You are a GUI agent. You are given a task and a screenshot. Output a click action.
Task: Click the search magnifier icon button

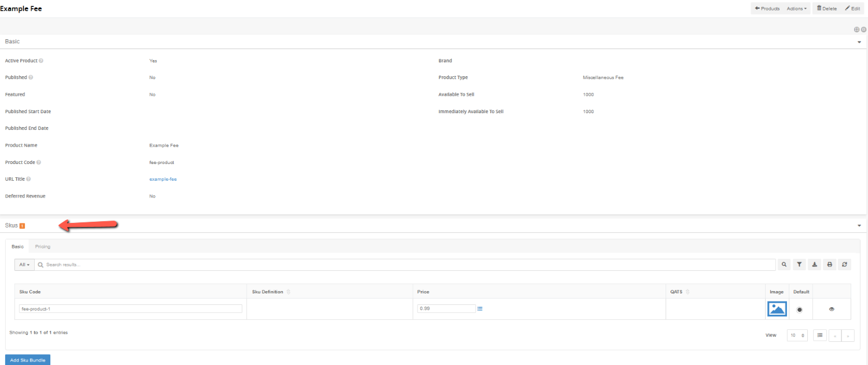[x=784, y=265]
